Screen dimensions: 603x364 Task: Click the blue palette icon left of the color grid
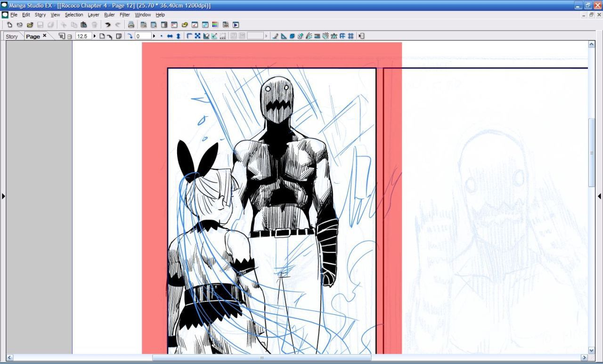[205, 25]
